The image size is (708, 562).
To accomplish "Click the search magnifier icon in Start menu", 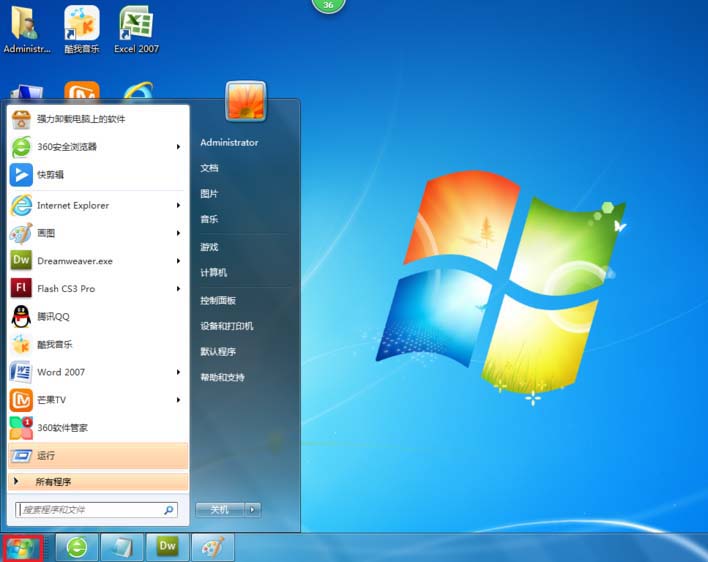I will click(168, 510).
